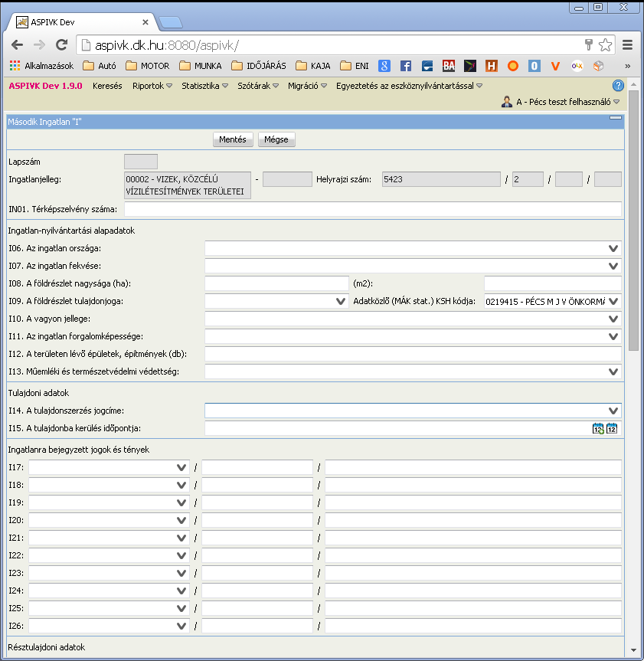Screen dimensions: 644x661
Task: Open the Riportok menu
Action: tap(152, 86)
